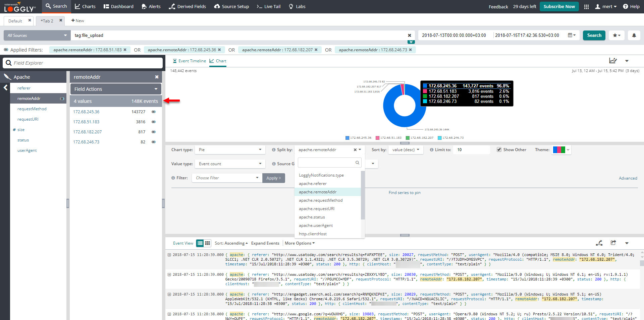
Task: Select the requestMethod field in Apache list
Action: click(x=32, y=109)
